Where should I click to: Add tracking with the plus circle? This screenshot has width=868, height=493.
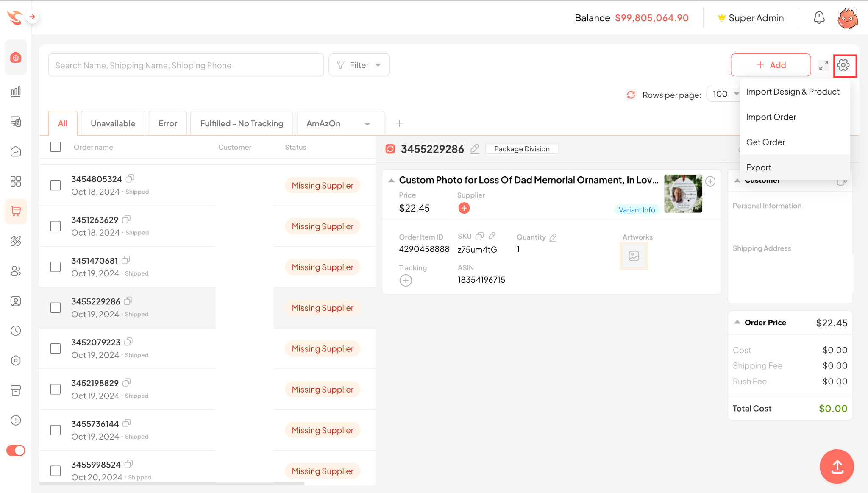[x=406, y=281]
